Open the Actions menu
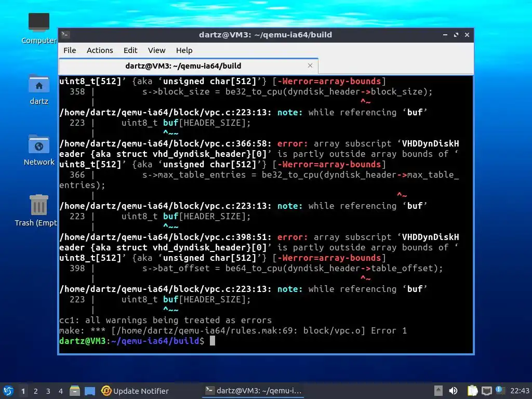 pyautogui.click(x=100, y=50)
